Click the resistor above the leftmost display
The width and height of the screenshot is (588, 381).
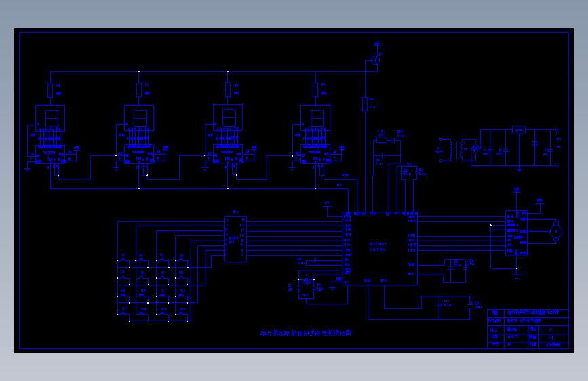point(50,90)
